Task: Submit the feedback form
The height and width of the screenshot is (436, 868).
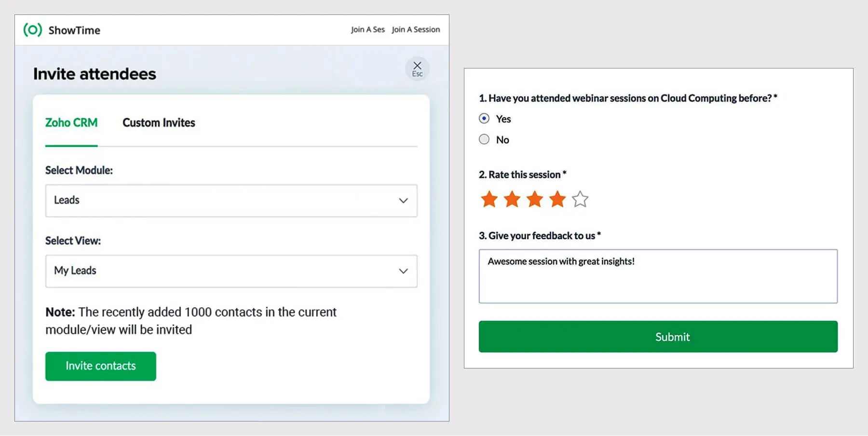Action: coord(658,337)
